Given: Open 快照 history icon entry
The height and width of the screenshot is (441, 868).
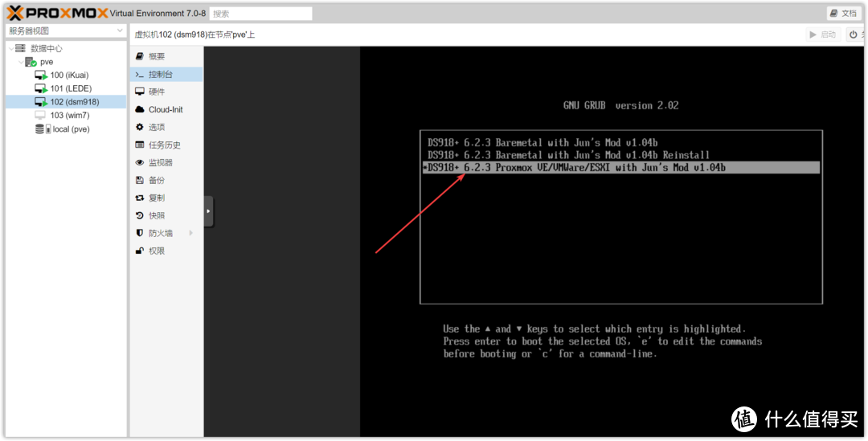Looking at the screenshot, I should 140,216.
